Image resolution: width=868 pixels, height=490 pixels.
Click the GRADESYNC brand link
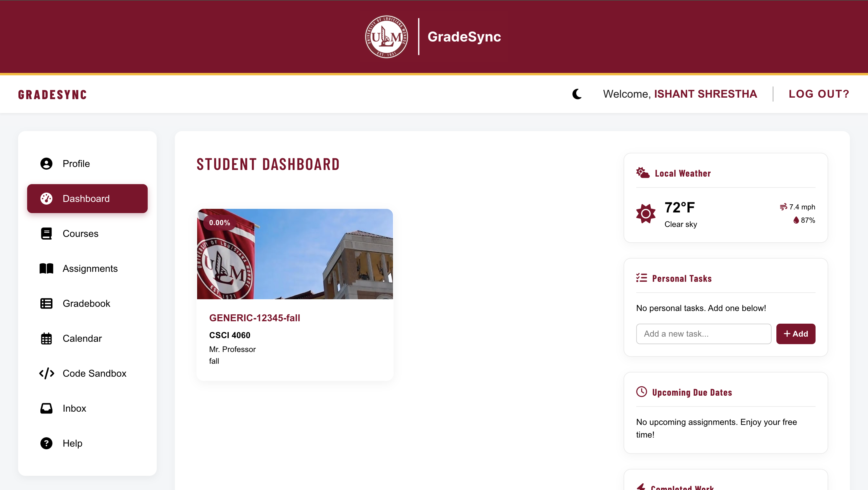click(52, 95)
